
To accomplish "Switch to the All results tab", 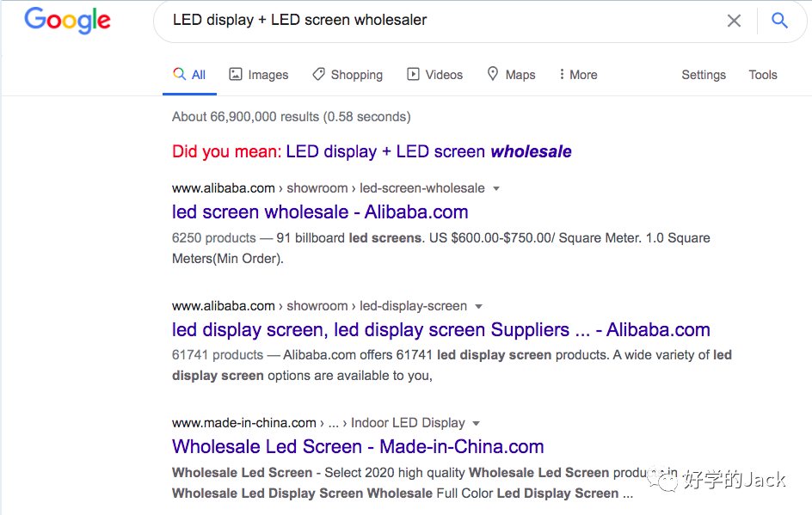I will (190, 75).
